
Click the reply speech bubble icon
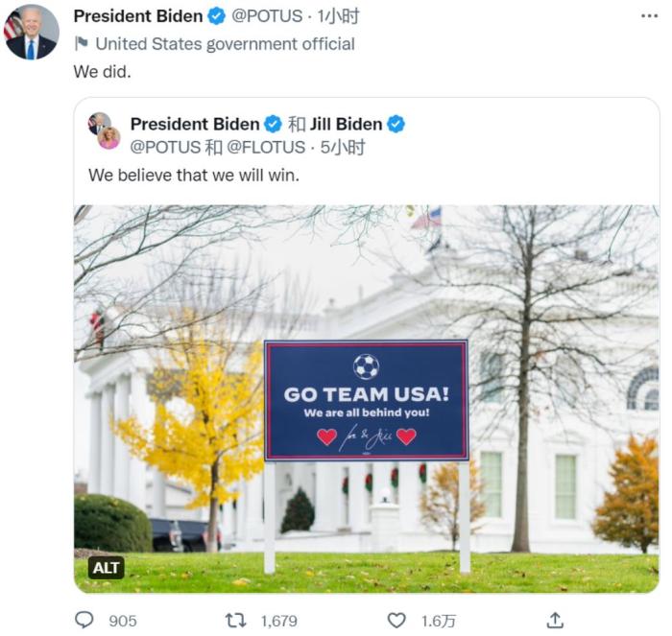point(84,621)
